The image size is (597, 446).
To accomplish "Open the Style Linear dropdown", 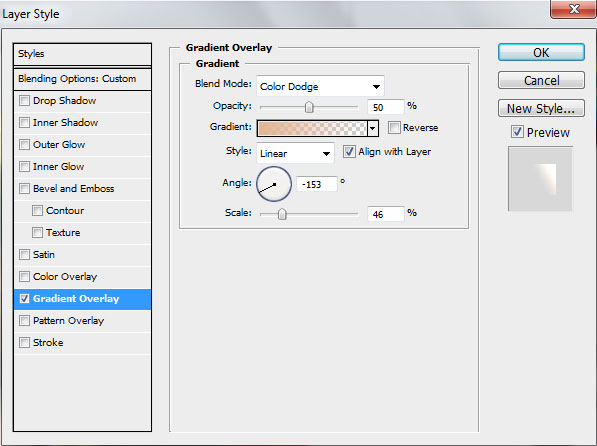I will tap(295, 153).
